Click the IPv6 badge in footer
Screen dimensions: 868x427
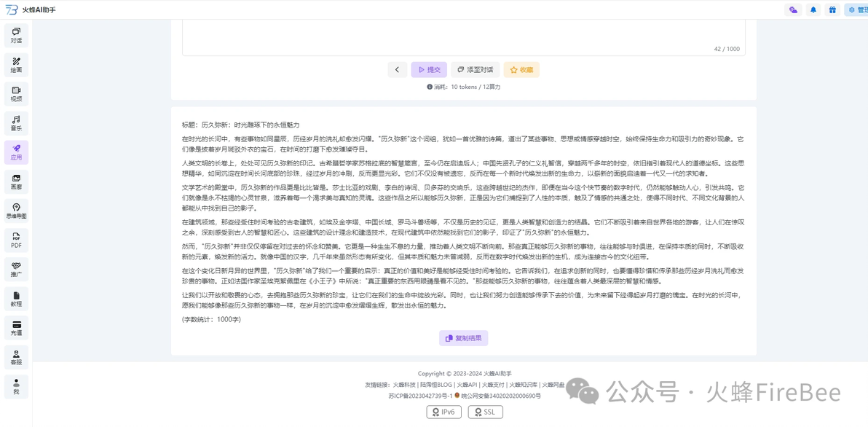click(x=444, y=412)
